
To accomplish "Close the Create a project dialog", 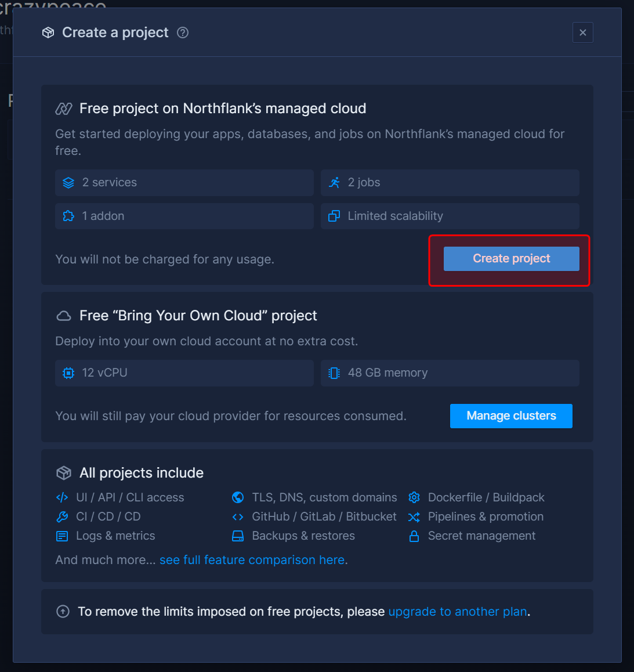I will [x=583, y=32].
